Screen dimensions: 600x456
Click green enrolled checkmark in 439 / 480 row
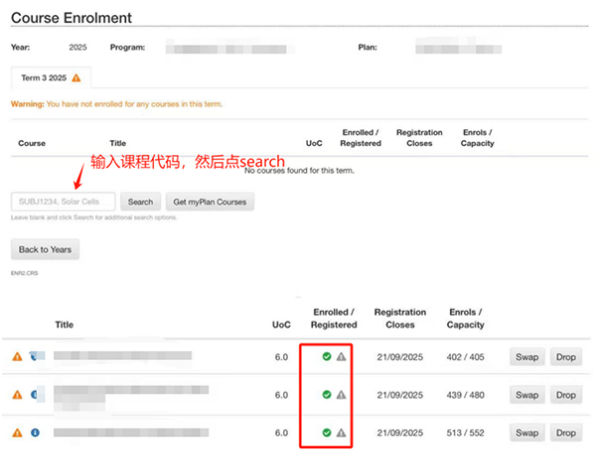point(327,395)
